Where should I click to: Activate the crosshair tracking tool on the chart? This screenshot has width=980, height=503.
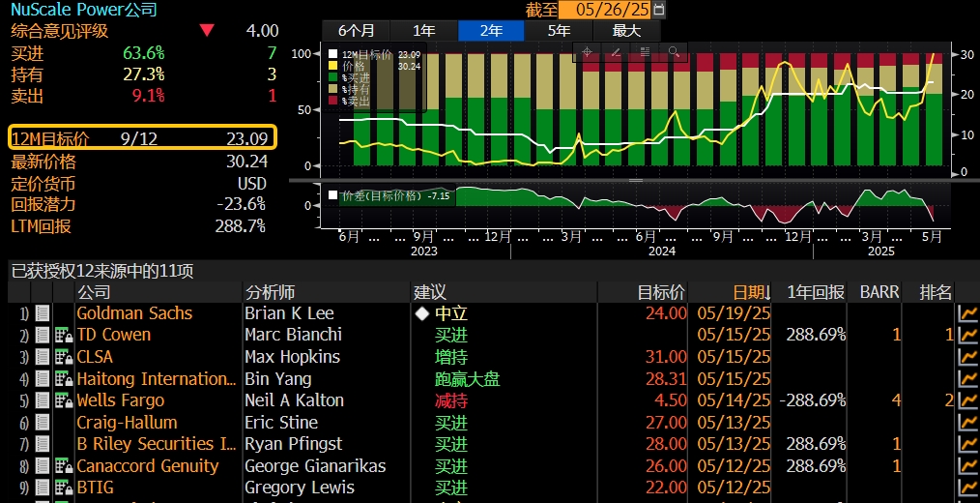pos(587,52)
